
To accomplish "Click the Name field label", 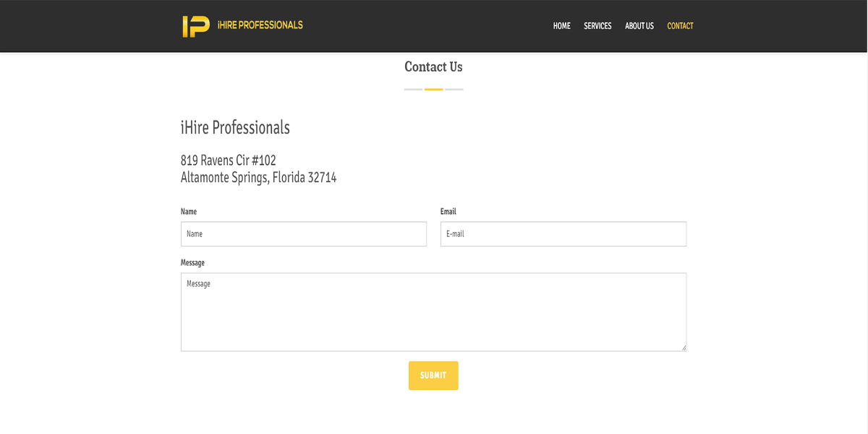I will click(189, 211).
